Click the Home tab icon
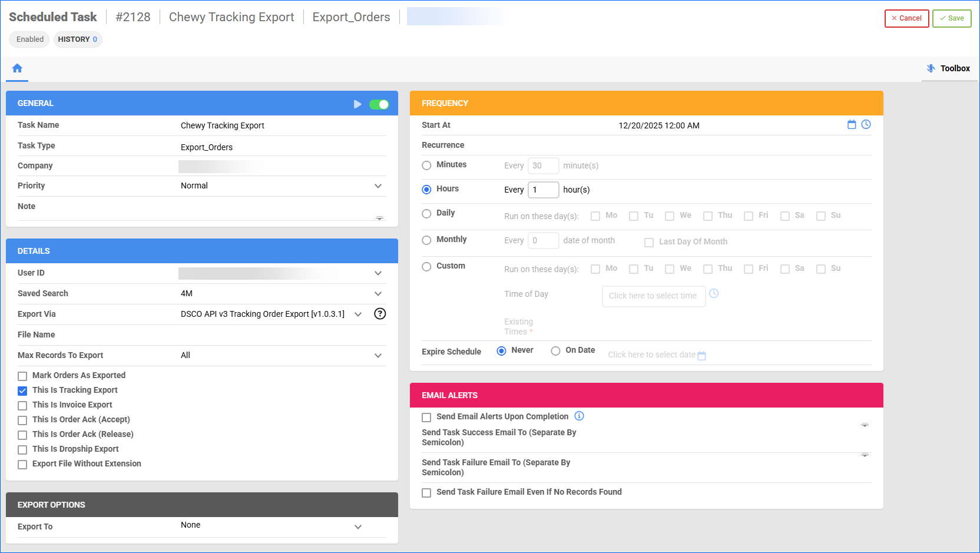Viewport: 980px width, 553px height. (17, 68)
